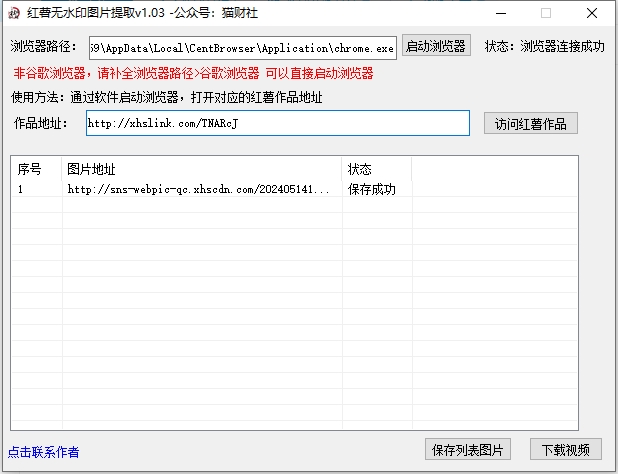The height and width of the screenshot is (474, 618).
Task: Click row number 1 cell
Action: click(36, 190)
